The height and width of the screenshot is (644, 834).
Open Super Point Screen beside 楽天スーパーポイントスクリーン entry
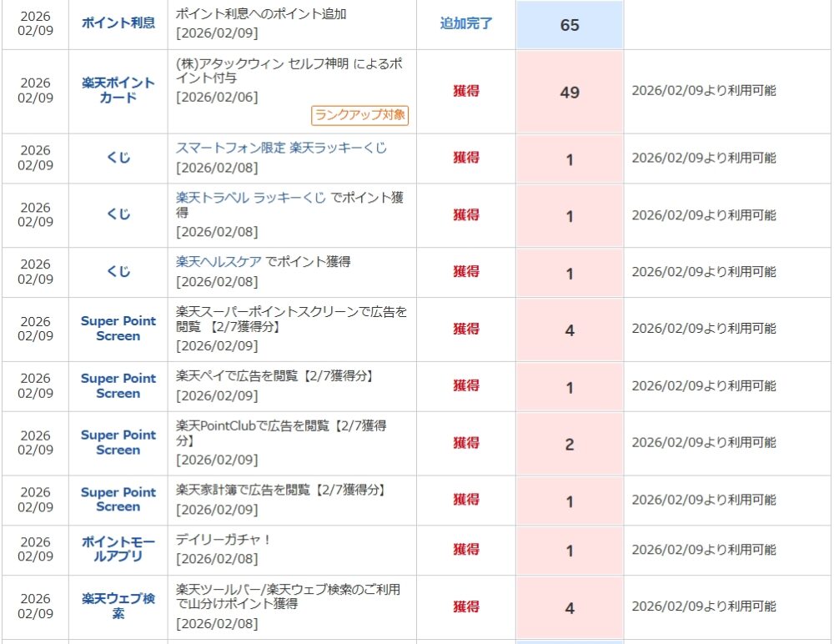(118, 329)
